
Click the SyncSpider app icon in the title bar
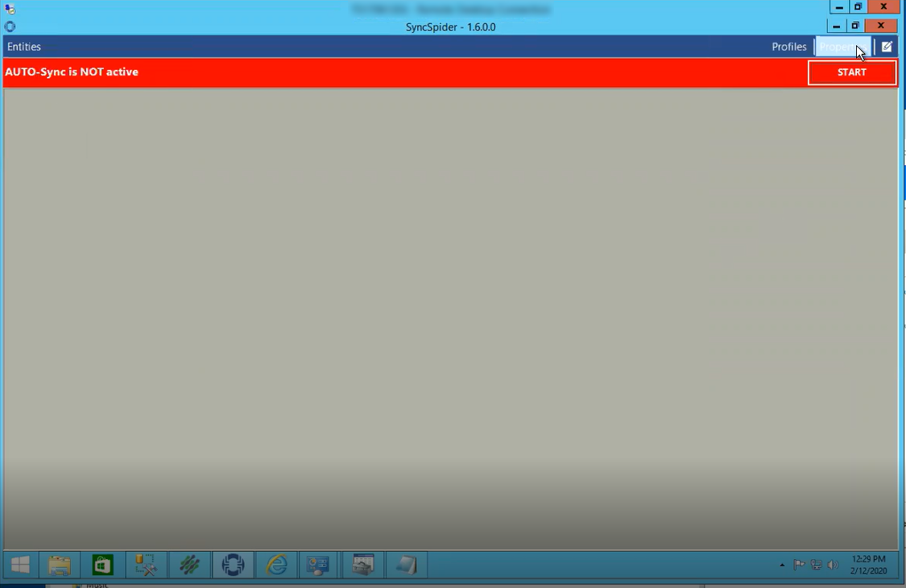(10, 27)
